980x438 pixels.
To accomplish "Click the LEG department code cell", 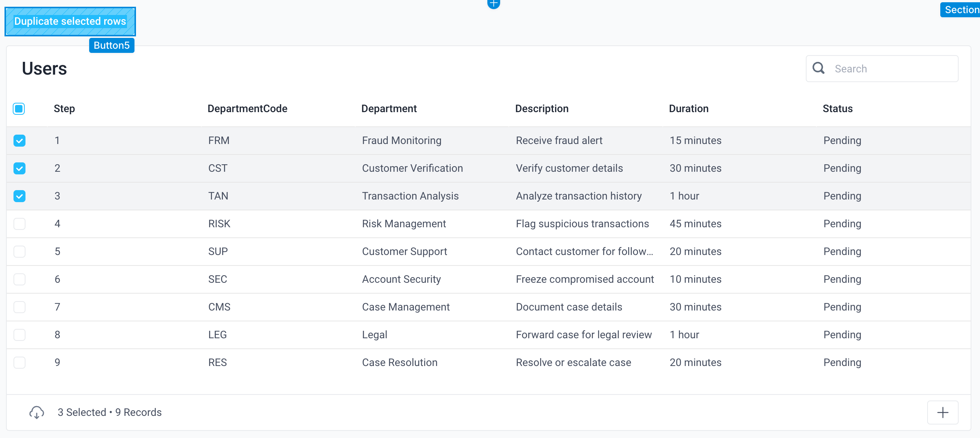I will tap(217, 335).
